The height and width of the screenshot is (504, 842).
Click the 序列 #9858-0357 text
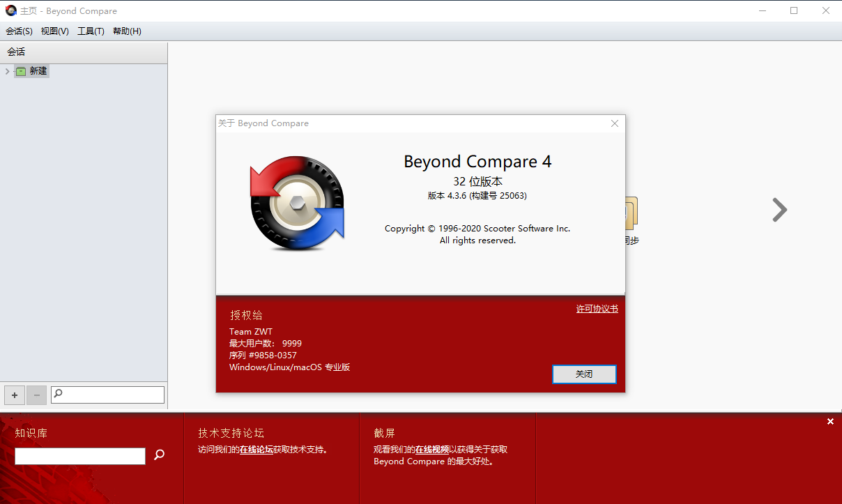[263, 356]
